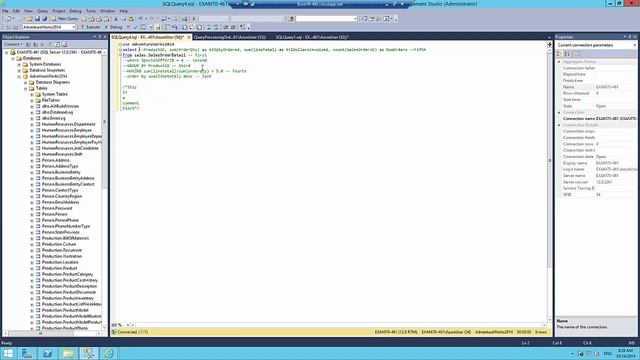Viewport: 640px width, 360px height.
Task: Select the Person.Person table
Action: (55, 214)
